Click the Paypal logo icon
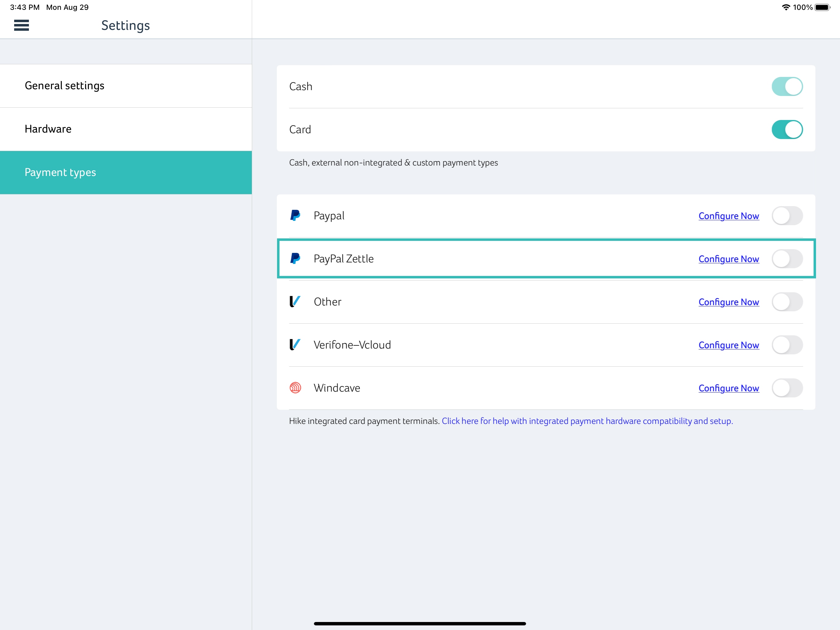 (295, 215)
